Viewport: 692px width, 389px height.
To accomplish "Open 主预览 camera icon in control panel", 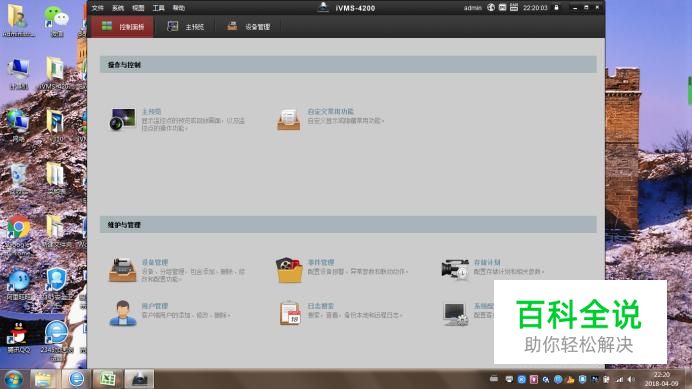I will point(122,119).
